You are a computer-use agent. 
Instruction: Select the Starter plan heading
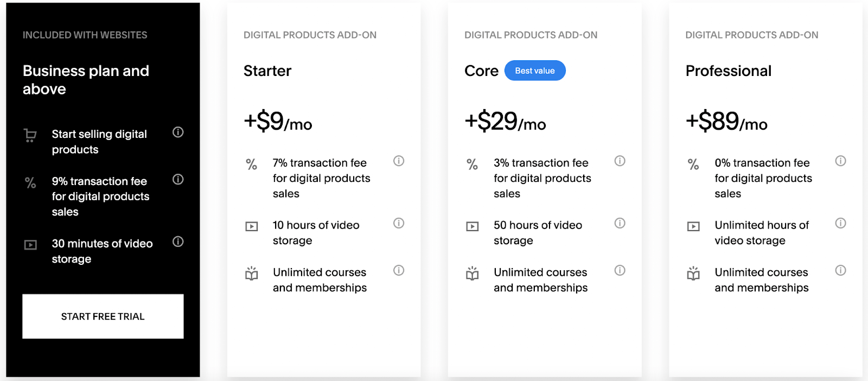(x=267, y=71)
